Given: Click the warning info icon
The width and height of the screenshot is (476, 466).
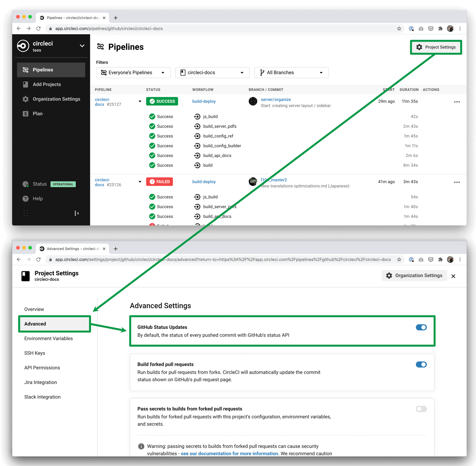Looking at the screenshot, I should (x=141, y=446).
